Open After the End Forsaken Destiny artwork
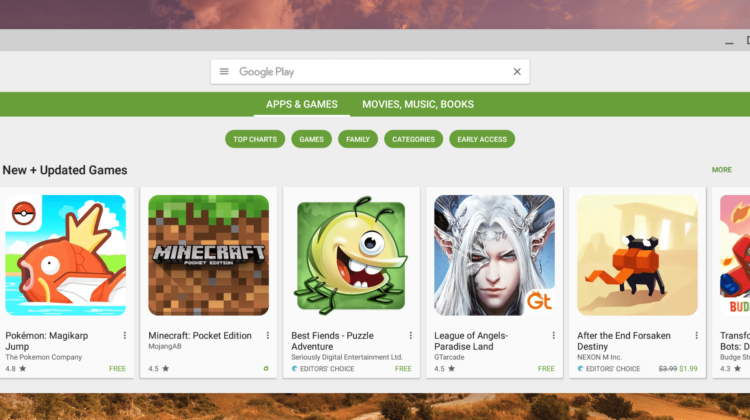Screen dimensions: 750x420 click(x=637, y=255)
